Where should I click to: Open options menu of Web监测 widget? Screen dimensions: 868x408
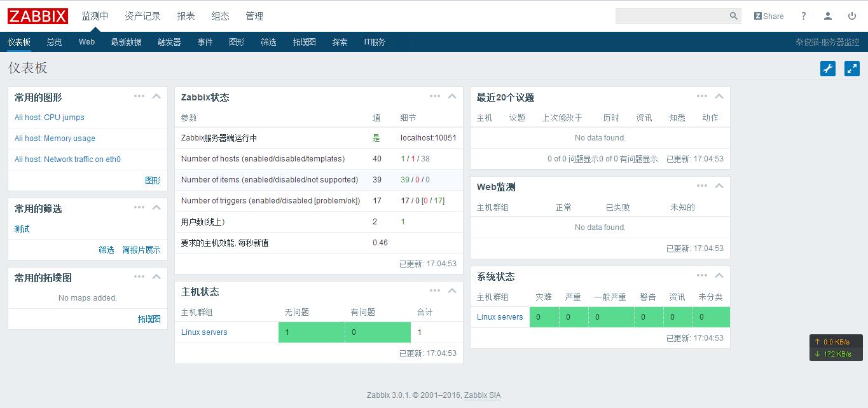[702, 186]
